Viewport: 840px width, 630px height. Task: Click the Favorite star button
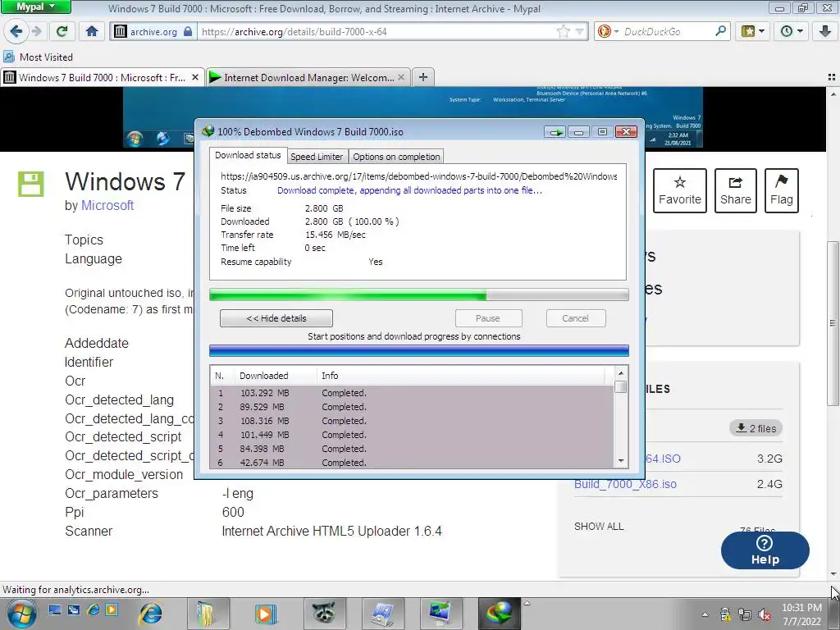point(680,190)
